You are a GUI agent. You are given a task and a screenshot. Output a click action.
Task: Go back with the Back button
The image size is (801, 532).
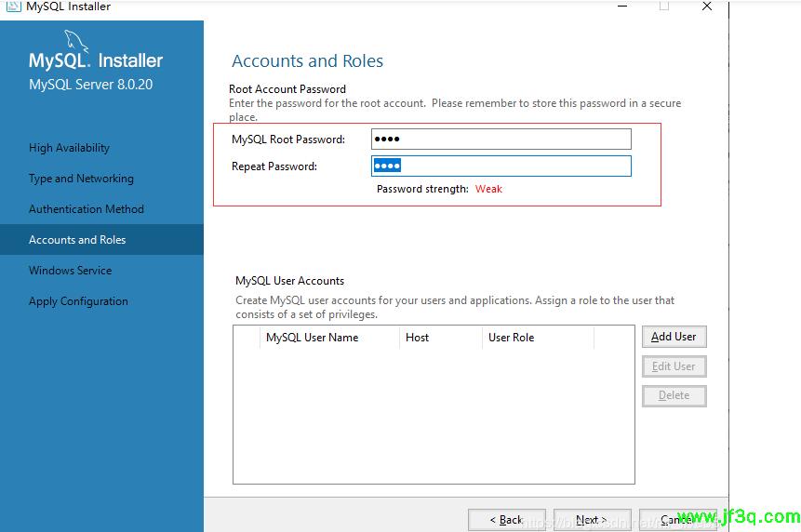(x=507, y=520)
